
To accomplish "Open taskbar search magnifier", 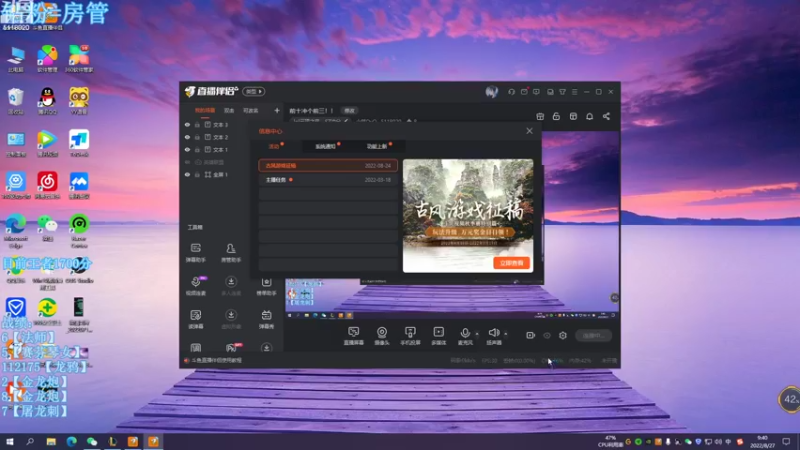I will tap(30, 441).
